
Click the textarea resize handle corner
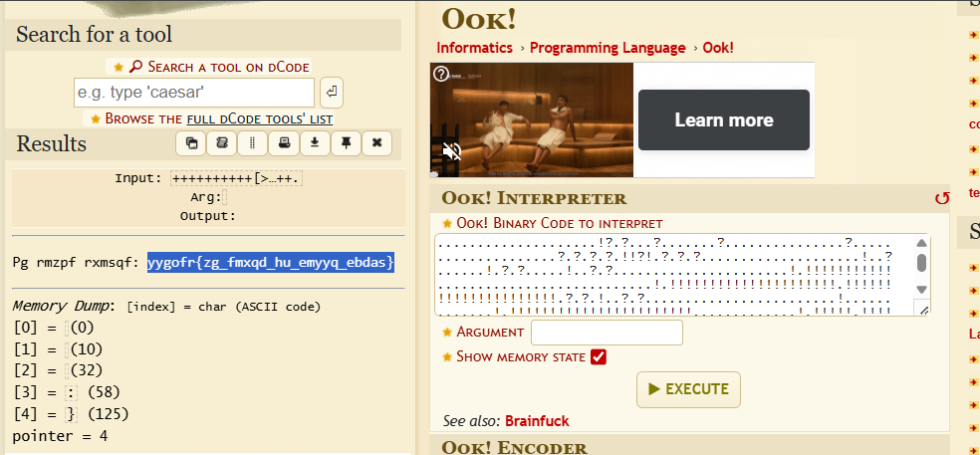point(921,309)
